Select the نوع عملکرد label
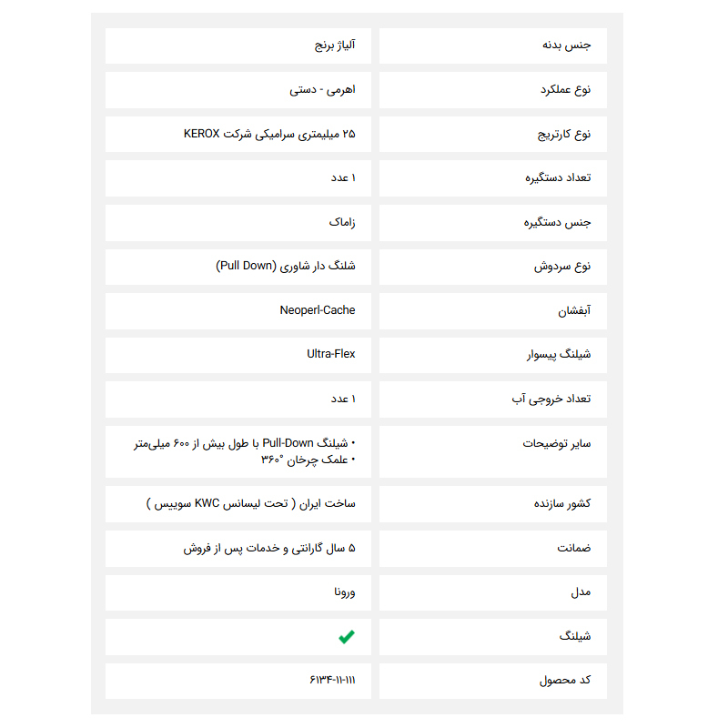Screen dimensions: 728x728 [x=565, y=90]
